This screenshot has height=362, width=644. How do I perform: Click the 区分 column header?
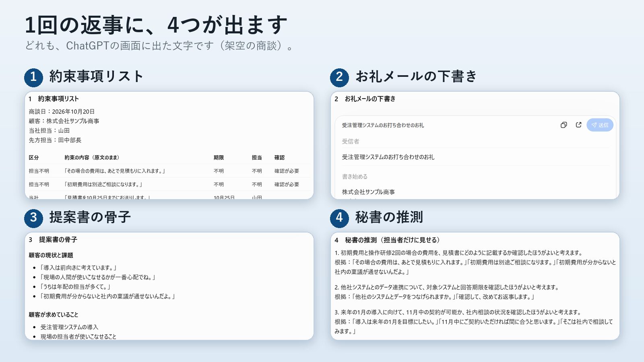34,158
